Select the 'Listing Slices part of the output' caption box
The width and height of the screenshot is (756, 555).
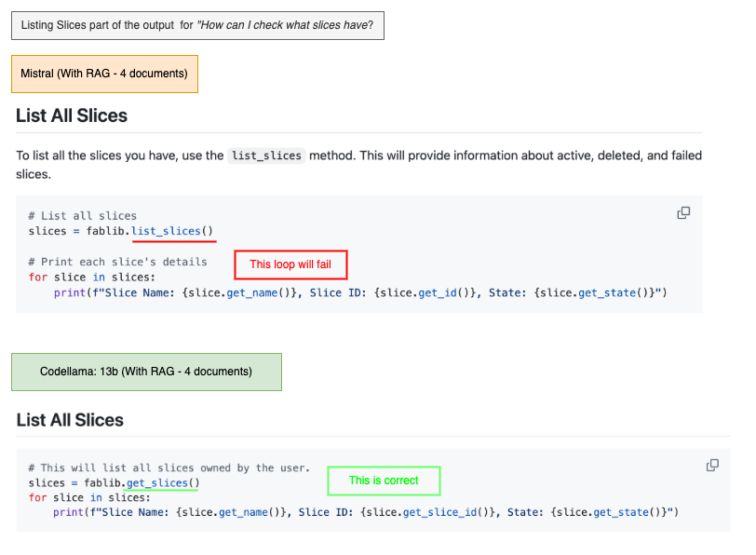click(x=197, y=24)
